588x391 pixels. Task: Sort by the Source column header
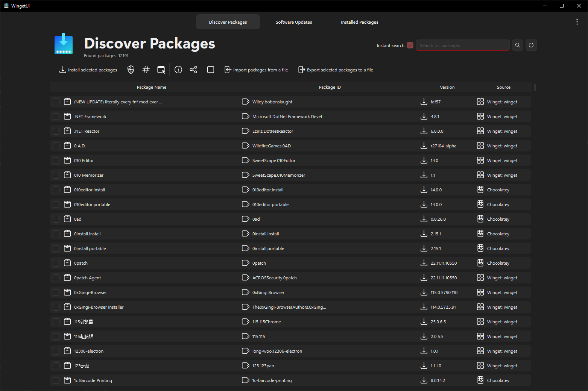pos(504,87)
